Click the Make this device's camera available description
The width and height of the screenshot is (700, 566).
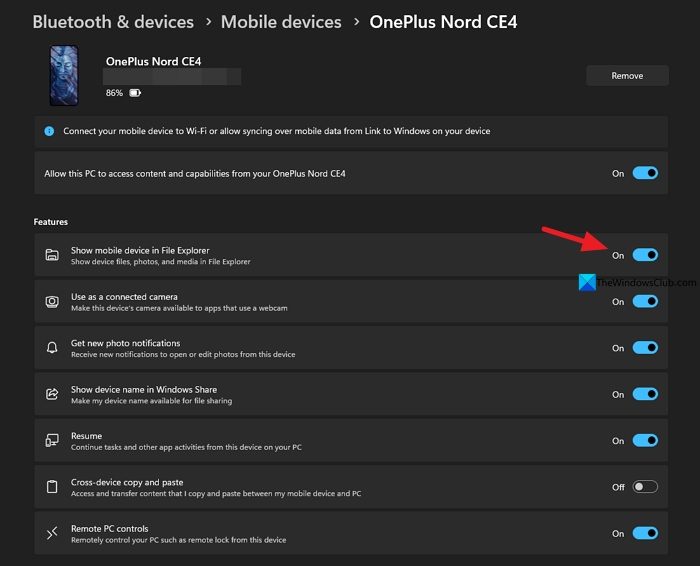click(x=179, y=308)
